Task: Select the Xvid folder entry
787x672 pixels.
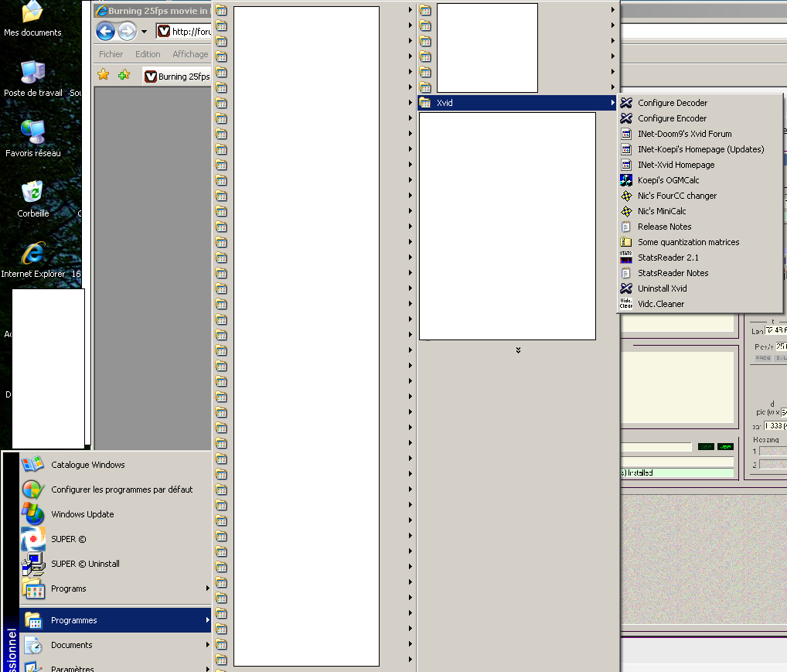Action: 517,103
